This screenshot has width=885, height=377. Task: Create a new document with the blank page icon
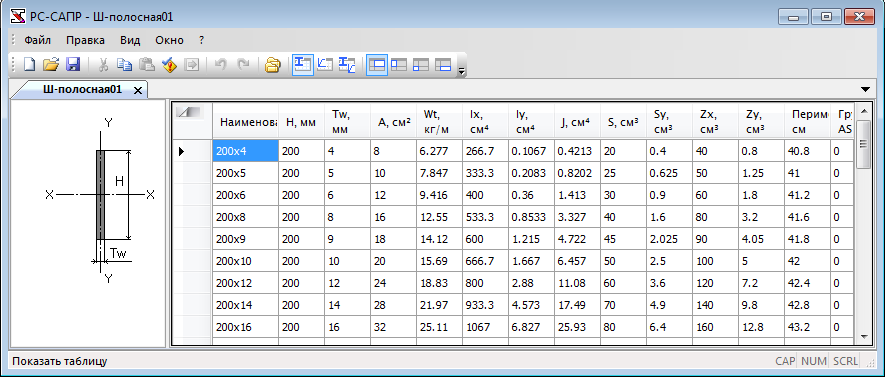point(29,65)
